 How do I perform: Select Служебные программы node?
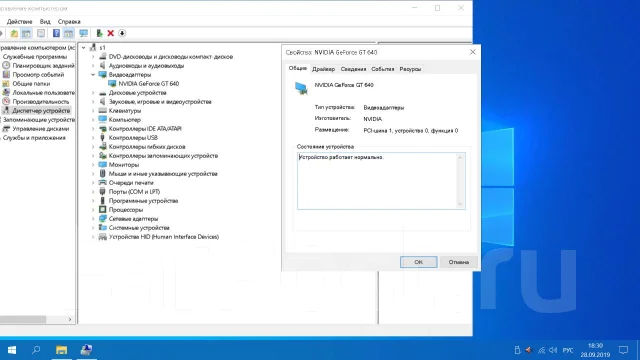(35, 57)
